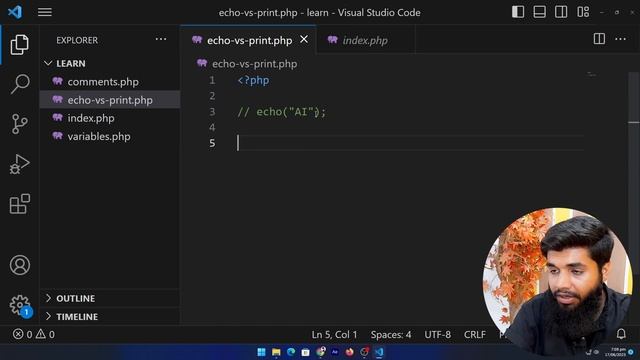640x360 pixels.
Task: Click the UTF-8 encoding status item
Action: coord(438,335)
